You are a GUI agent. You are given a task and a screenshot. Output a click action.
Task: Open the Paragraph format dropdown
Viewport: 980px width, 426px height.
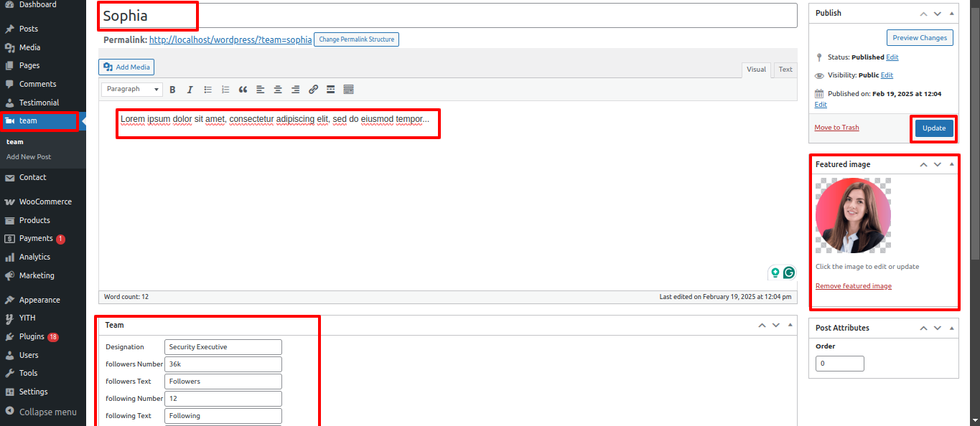132,90
